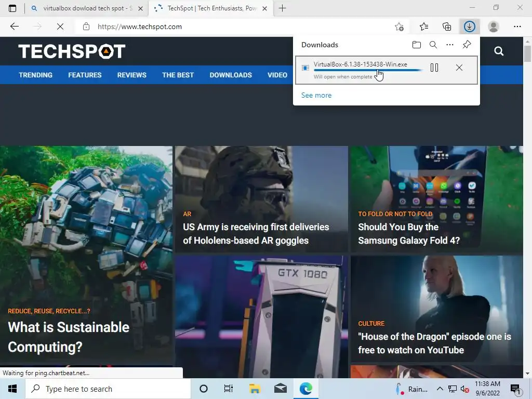
Task: Open the Rain weather widget in taskbar
Action: click(411, 389)
